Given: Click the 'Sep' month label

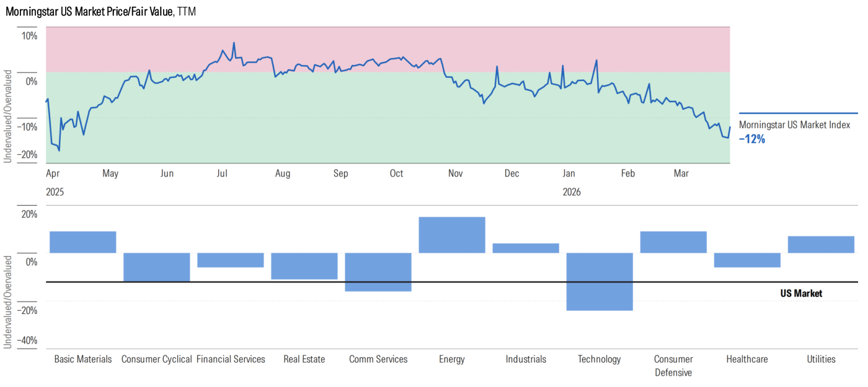Looking at the screenshot, I should tap(340, 173).
